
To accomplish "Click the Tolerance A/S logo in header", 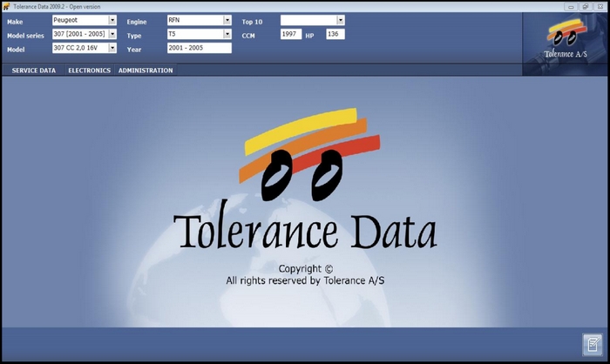I will (566, 39).
